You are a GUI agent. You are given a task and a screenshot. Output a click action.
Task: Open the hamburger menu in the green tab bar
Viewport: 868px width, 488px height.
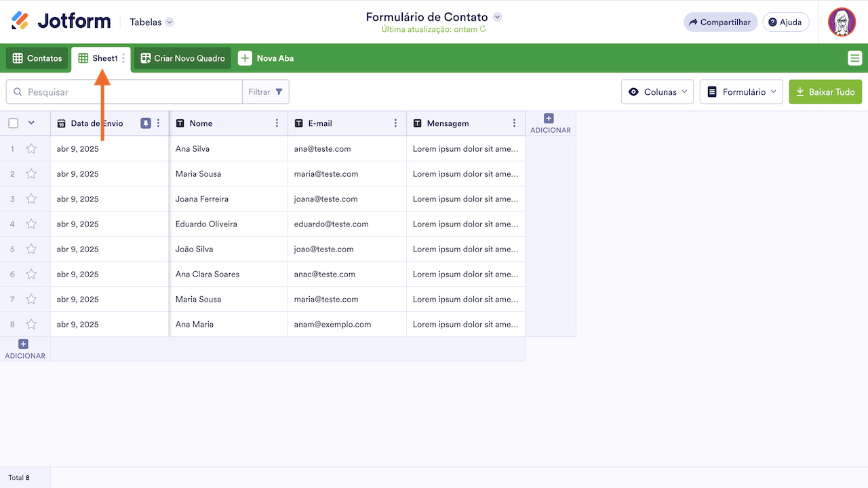pos(854,58)
